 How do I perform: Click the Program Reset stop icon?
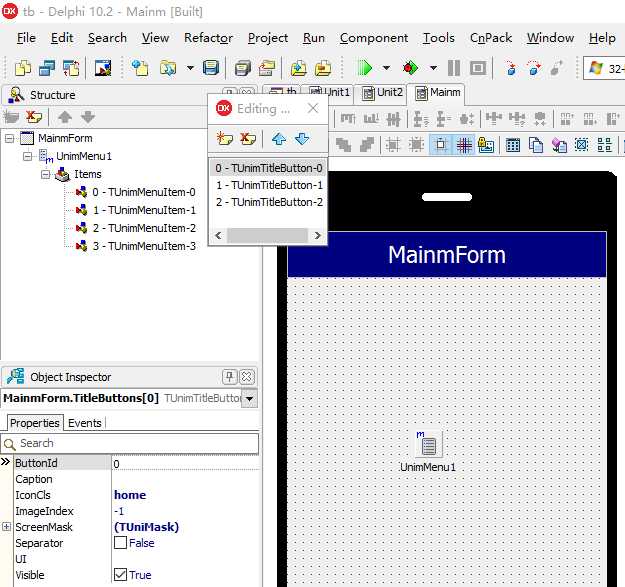point(478,68)
